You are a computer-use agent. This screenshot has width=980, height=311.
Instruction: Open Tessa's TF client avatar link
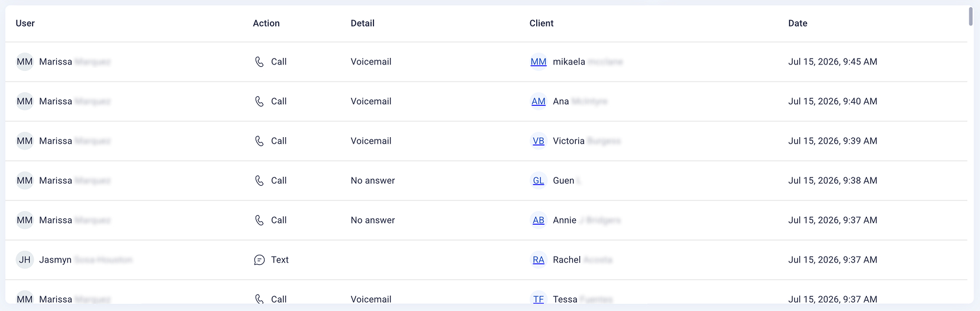[539, 299]
